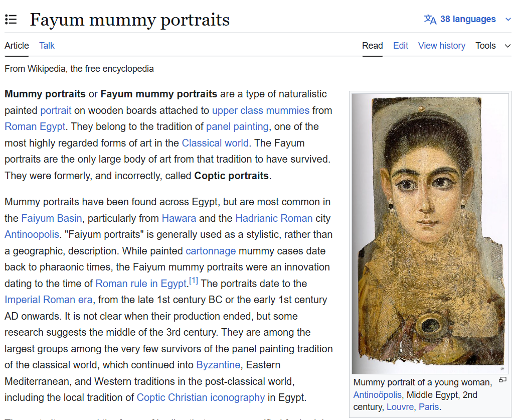Screen dimensions: 514x420
Task: Open the Edit tab
Action: click(401, 46)
